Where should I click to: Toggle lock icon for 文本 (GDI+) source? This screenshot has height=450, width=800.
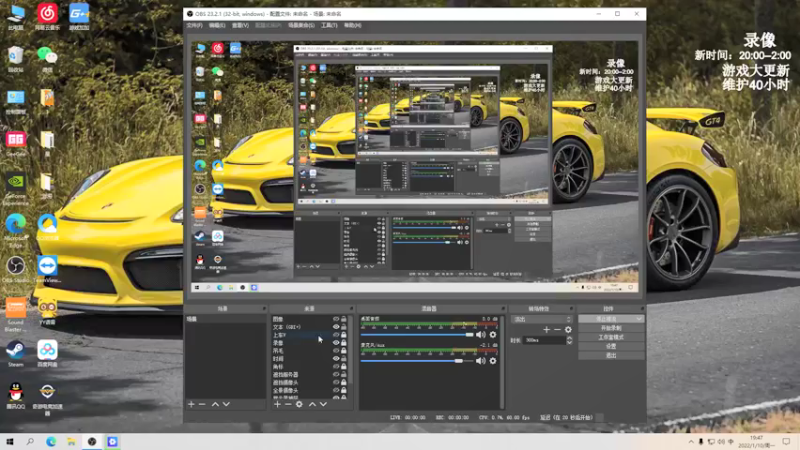pyautogui.click(x=344, y=327)
